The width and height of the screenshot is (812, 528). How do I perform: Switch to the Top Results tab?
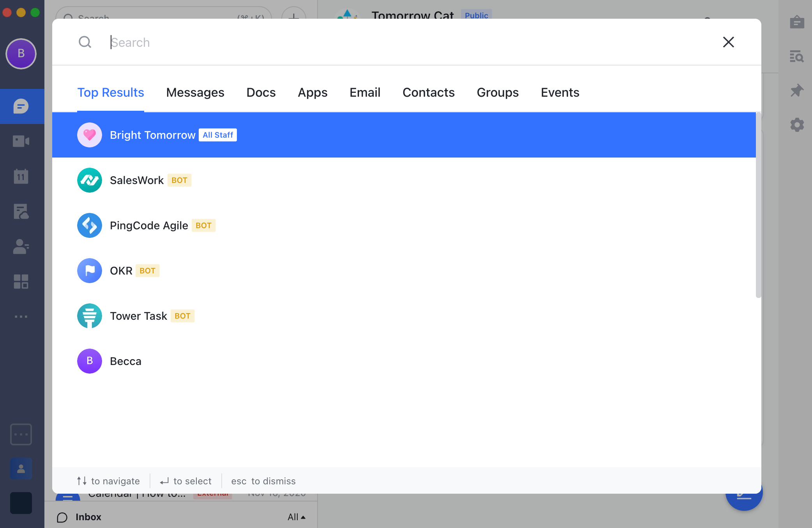click(x=111, y=92)
